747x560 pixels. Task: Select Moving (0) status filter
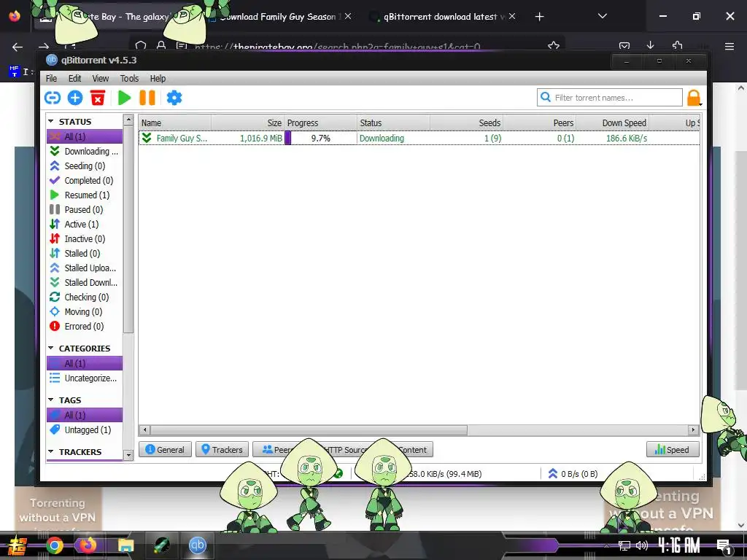point(85,312)
